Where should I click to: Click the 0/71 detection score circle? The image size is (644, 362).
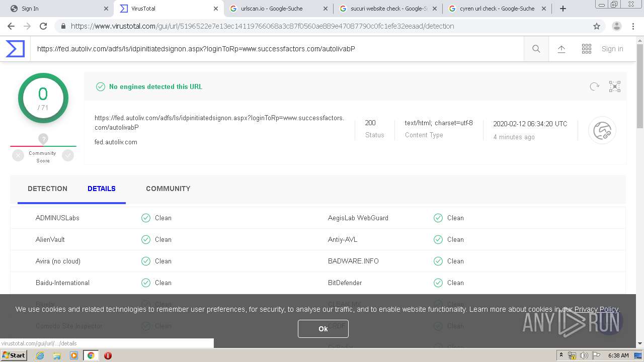point(43,98)
